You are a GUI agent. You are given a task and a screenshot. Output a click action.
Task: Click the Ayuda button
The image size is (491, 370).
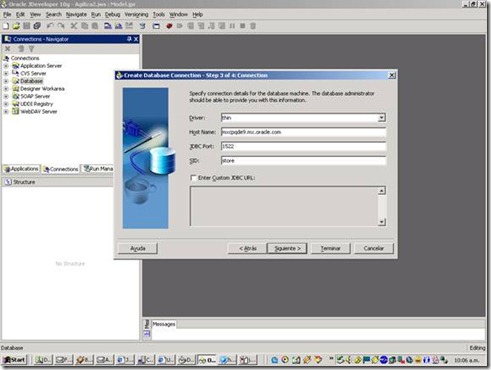pos(138,248)
